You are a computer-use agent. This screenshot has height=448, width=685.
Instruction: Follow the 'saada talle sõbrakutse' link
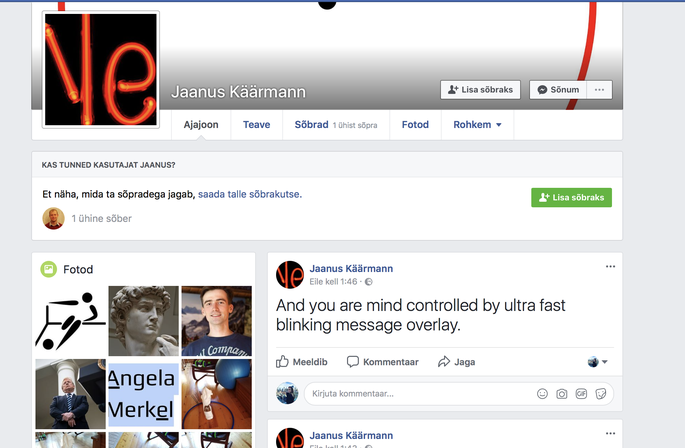point(250,194)
